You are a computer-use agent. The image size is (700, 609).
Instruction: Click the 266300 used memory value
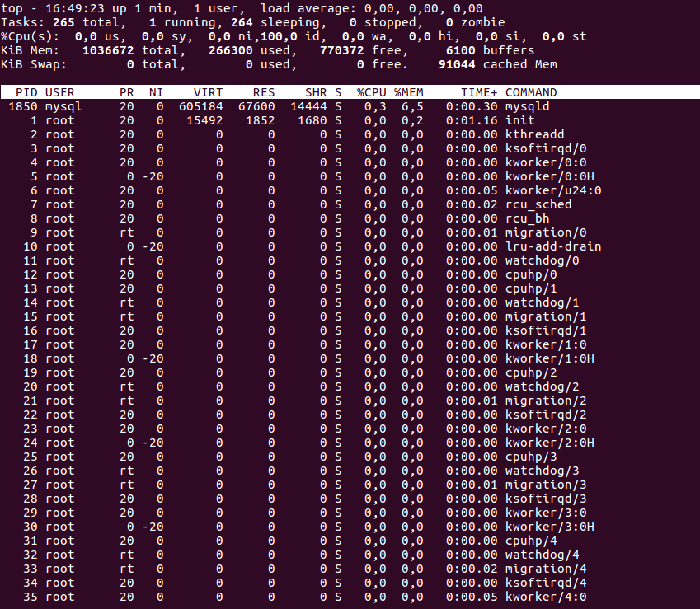[230, 50]
